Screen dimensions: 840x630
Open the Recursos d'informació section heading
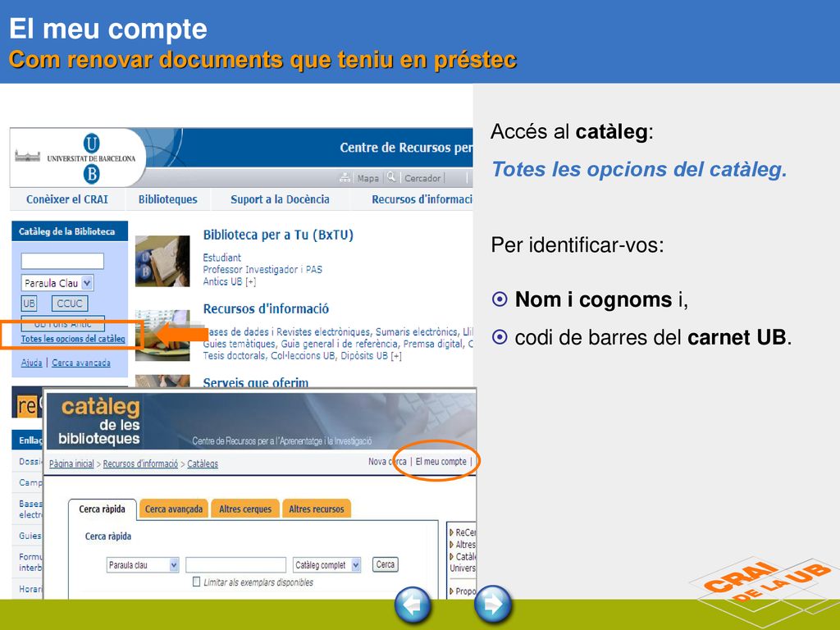pos(266,308)
